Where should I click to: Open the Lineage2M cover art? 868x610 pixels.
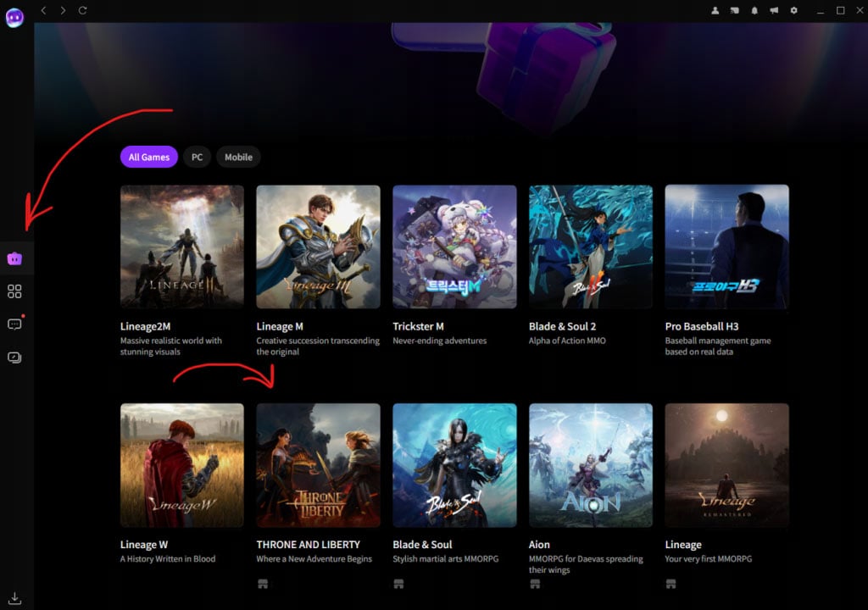click(182, 247)
